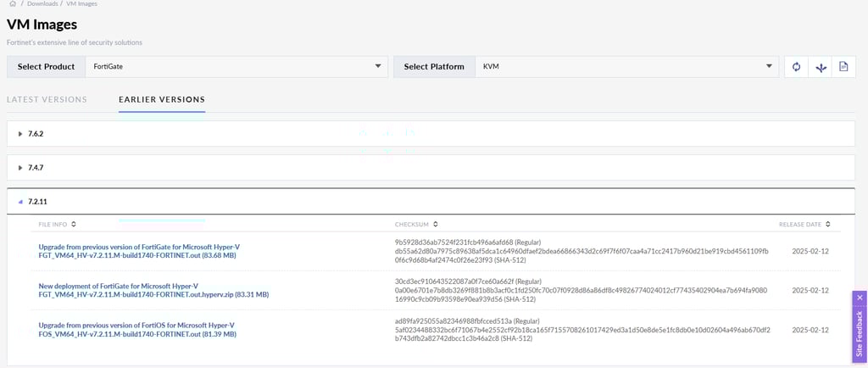Go to Downloads breadcrumb link
This screenshot has width=868, height=368.
[x=41, y=4]
